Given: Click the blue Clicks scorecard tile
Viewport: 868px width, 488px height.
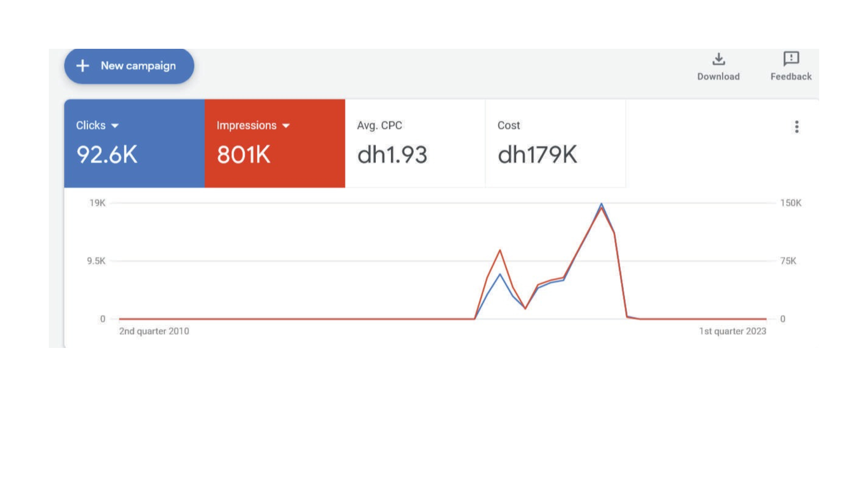Looking at the screenshot, I should click(134, 143).
